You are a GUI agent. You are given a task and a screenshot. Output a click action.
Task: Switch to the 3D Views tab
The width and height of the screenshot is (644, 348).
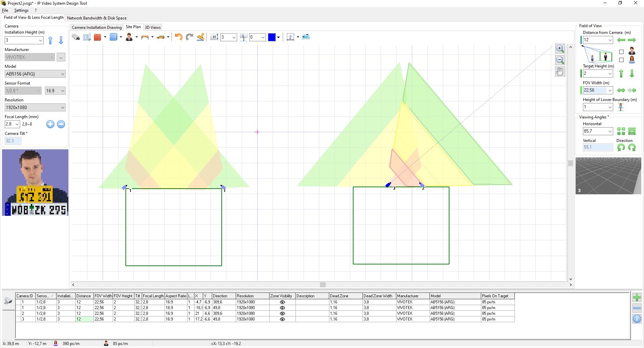pos(153,28)
